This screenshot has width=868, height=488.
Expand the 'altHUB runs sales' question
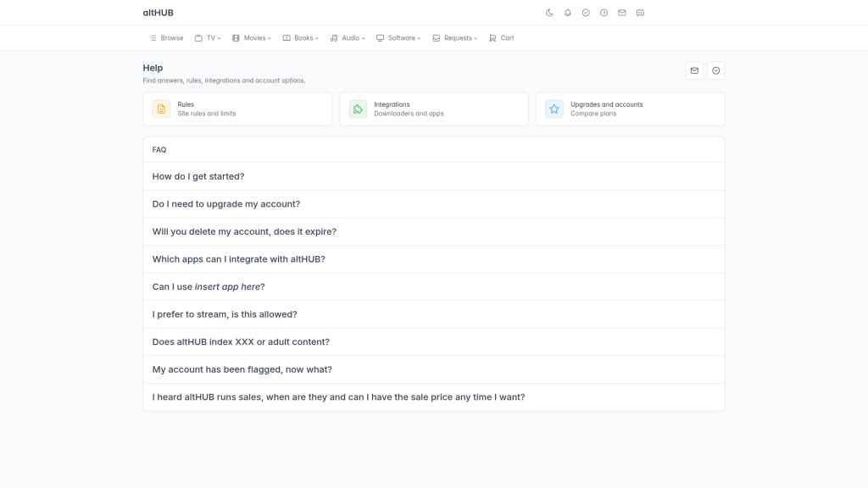coord(434,397)
